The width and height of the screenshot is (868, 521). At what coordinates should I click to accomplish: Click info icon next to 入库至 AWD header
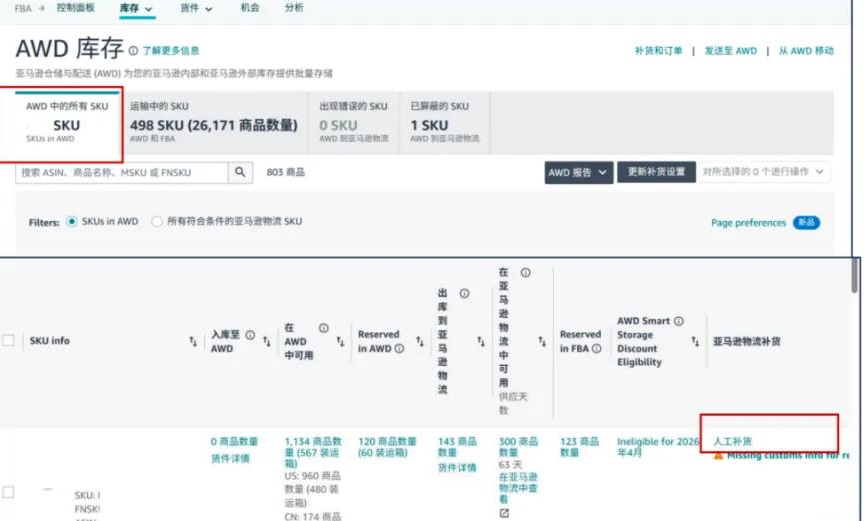[250, 335]
